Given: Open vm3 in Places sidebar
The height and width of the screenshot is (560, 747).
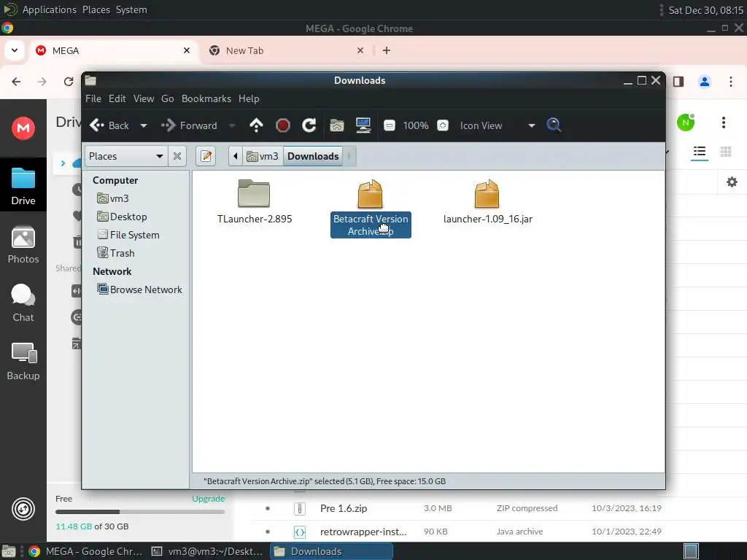Looking at the screenshot, I should click(x=113, y=198).
